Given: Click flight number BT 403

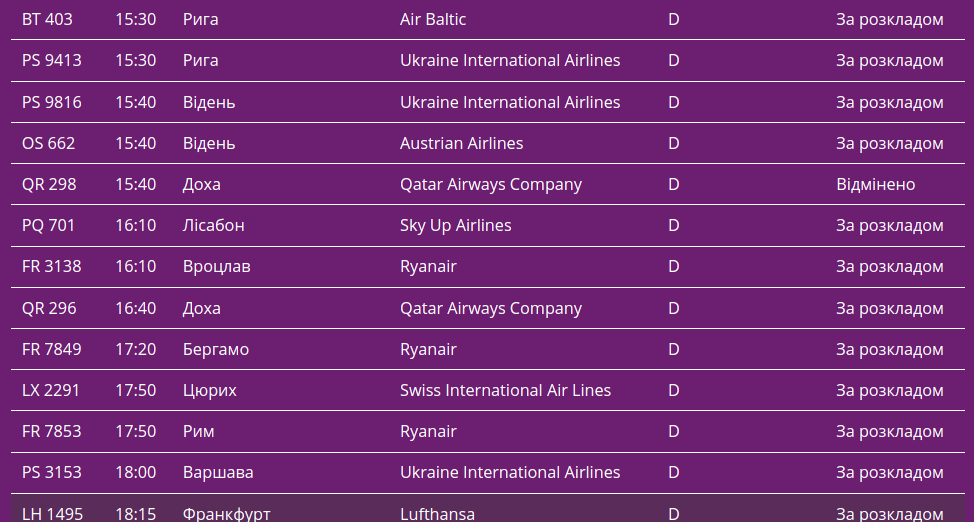Looking at the screenshot, I should click(x=47, y=19).
